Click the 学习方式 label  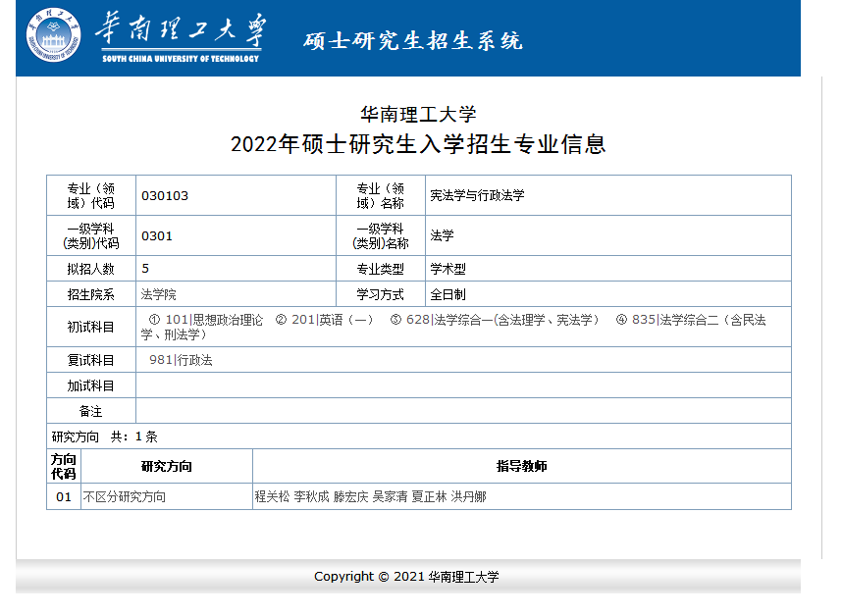click(380, 294)
